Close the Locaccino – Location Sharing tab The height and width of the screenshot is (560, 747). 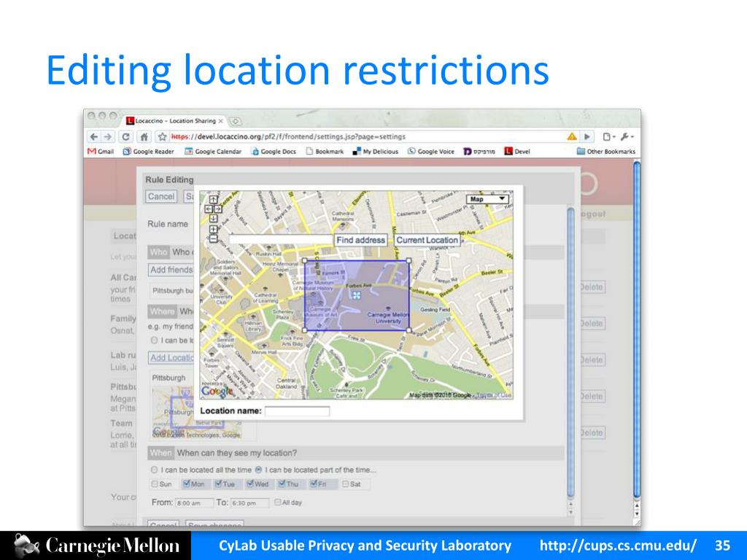click(x=220, y=122)
